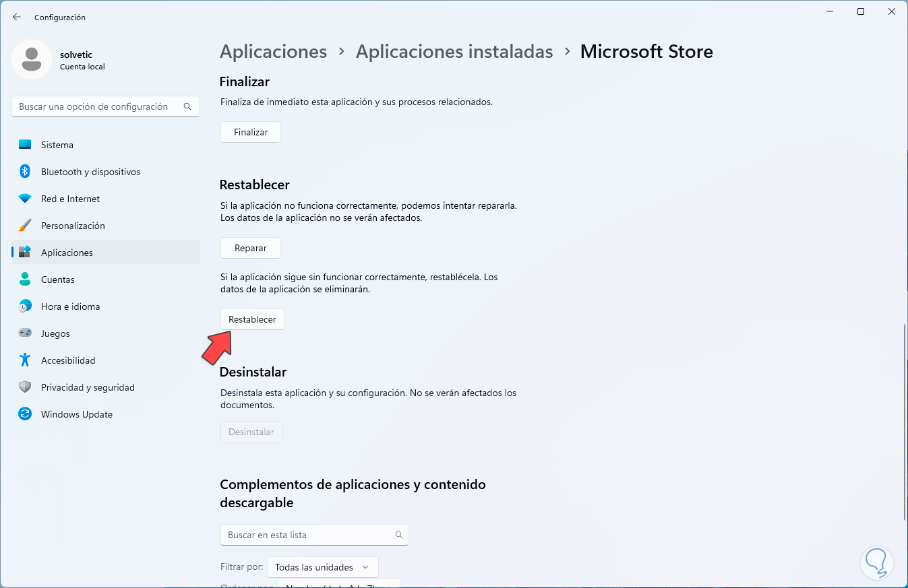This screenshot has height=588, width=908.
Task: Click the Microsoft Store breadcrumb title
Action: coord(646,52)
